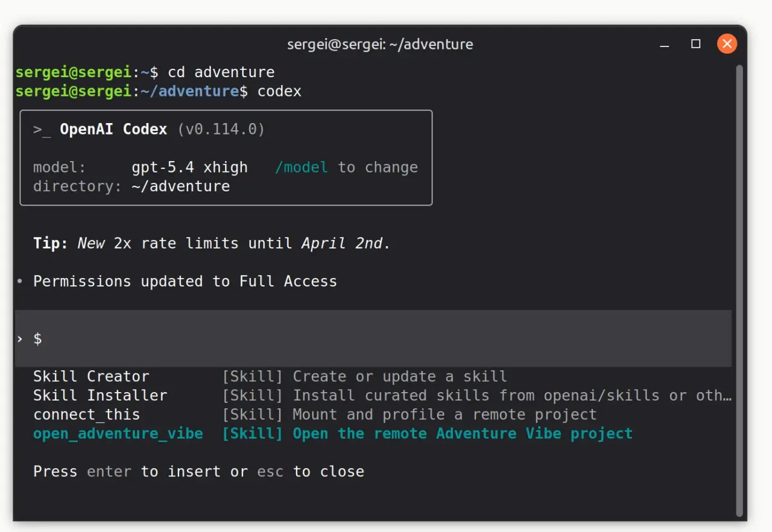772x532 pixels.
Task: Click the ~/adventure directory value in the Codex box
Action: (x=180, y=186)
